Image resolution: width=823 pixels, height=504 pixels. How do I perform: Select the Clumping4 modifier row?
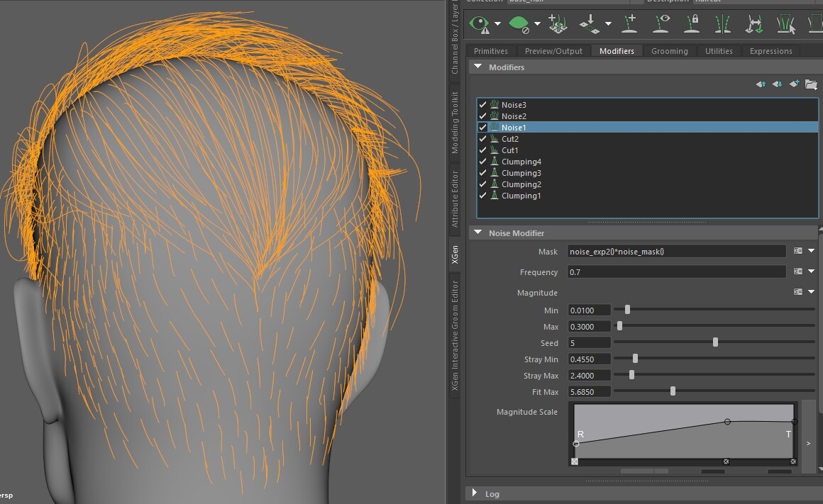[648, 162]
